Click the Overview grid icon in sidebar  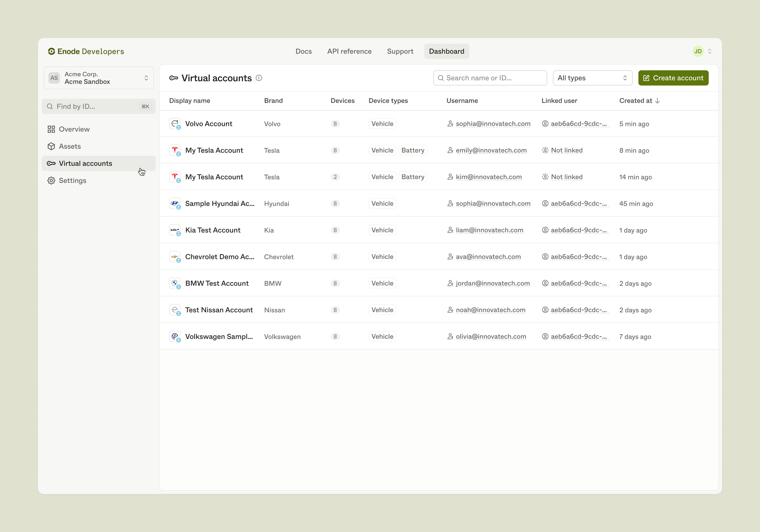pyautogui.click(x=51, y=129)
